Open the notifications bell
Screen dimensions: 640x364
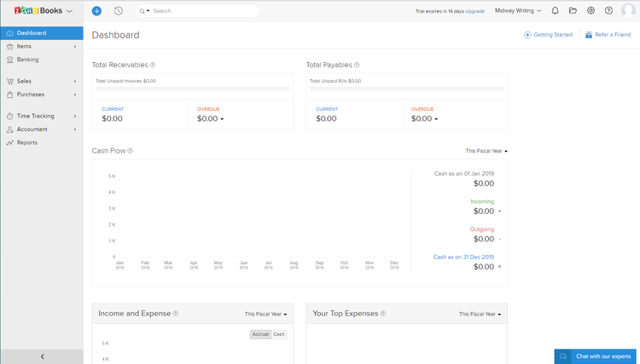[556, 10]
